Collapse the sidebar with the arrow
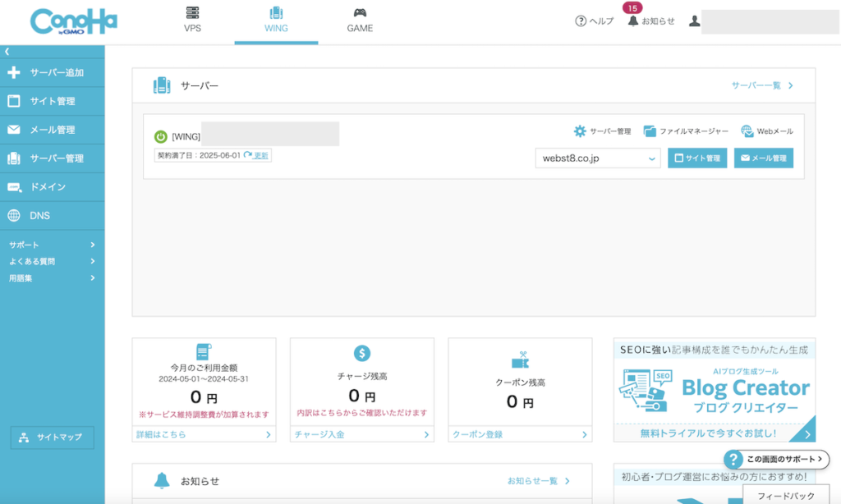The width and height of the screenshot is (841, 504). click(x=8, y=51)
